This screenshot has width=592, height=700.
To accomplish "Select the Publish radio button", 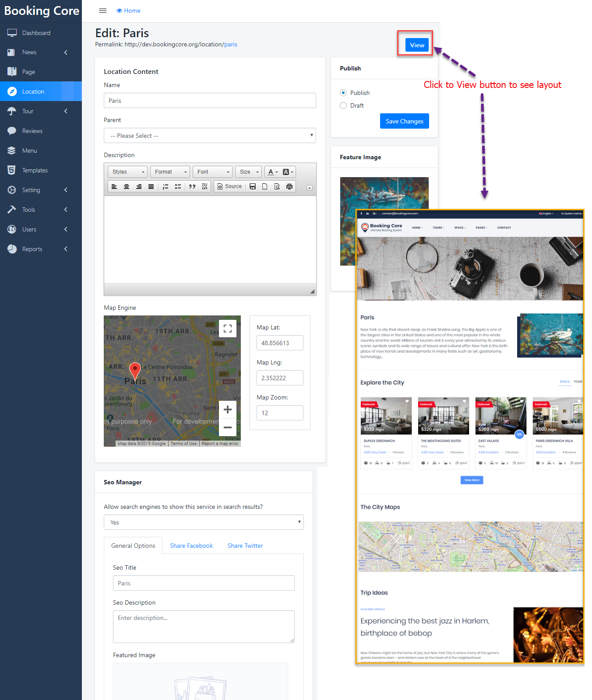I will click(343, 93).
